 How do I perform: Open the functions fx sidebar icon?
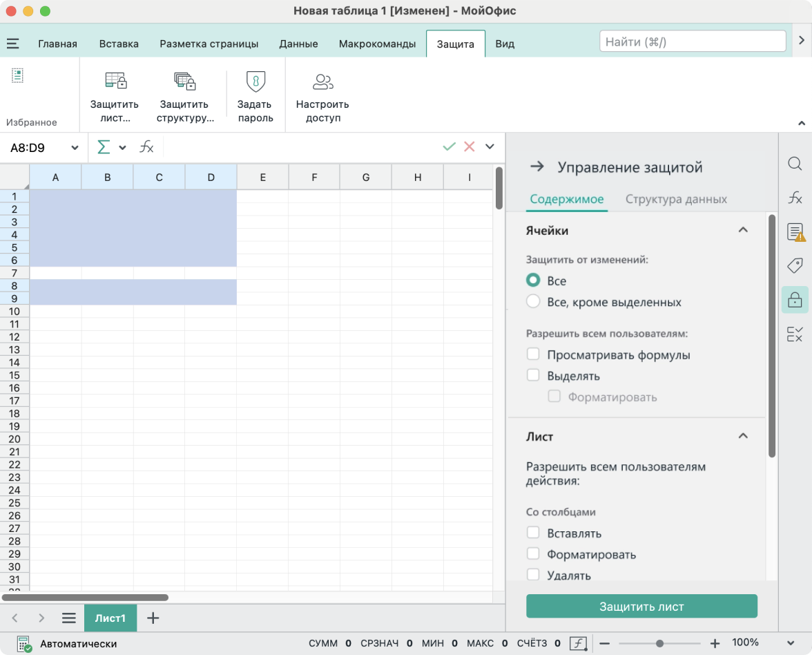pos(795,198)
